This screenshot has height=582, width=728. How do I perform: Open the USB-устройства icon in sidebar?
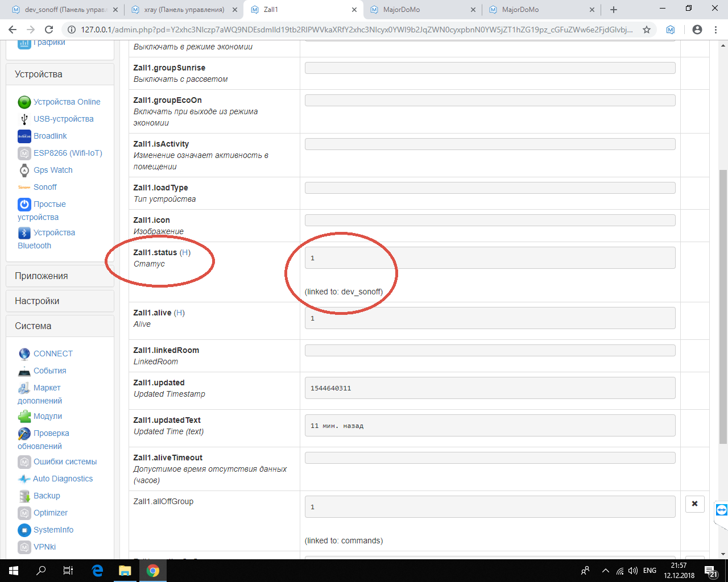point(24,119)
